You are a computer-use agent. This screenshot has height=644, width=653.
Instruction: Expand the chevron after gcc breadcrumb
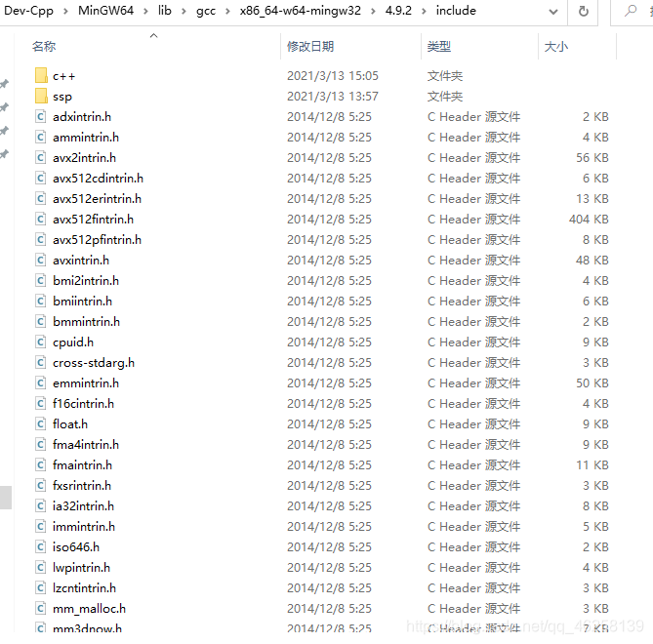tap(227, 12)
